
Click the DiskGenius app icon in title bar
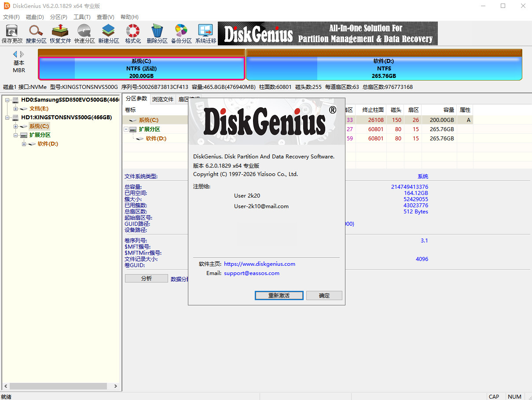tap(7, 6)
